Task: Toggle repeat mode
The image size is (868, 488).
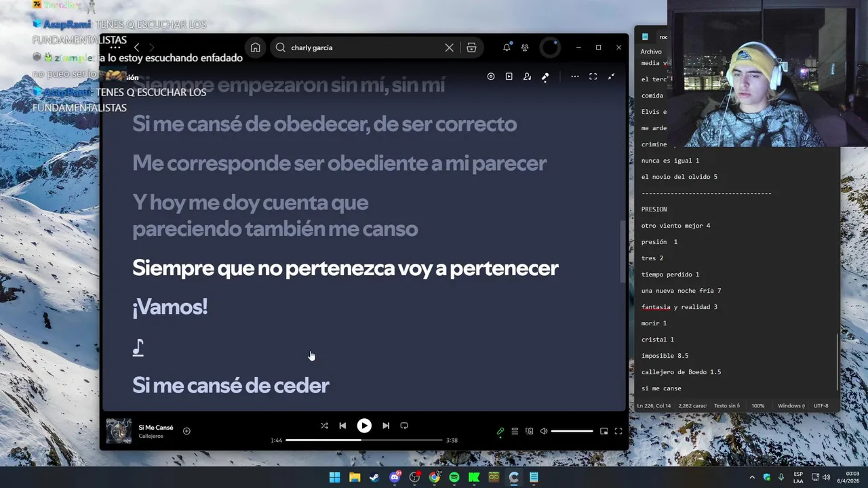Action: 404,426
